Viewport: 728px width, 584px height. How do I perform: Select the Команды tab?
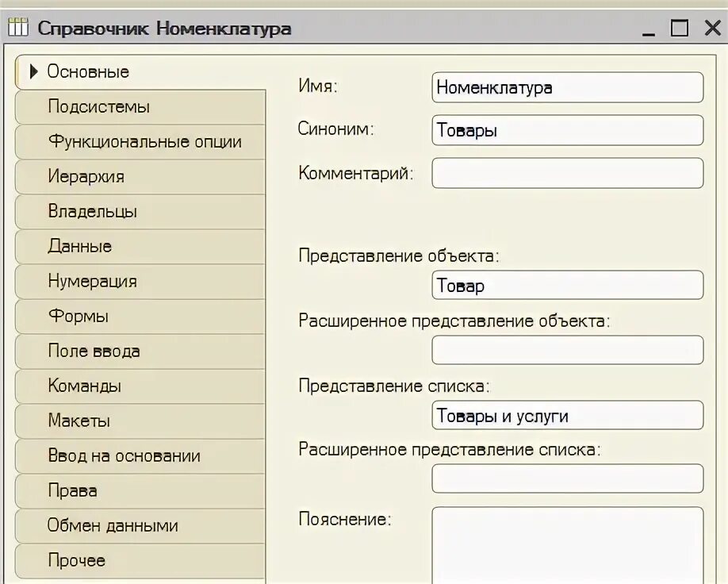(x=140, y=386)
